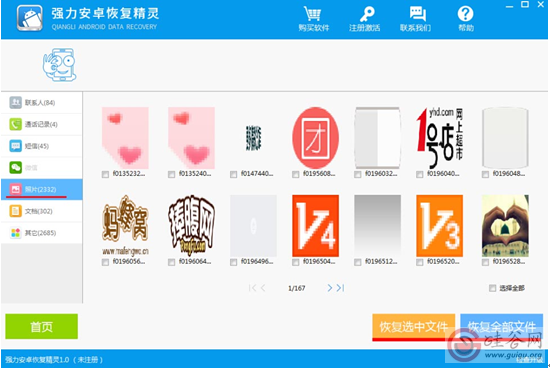Click the green WeChat icon in sidebar
The image size is (550, 368).
point(15,168)
